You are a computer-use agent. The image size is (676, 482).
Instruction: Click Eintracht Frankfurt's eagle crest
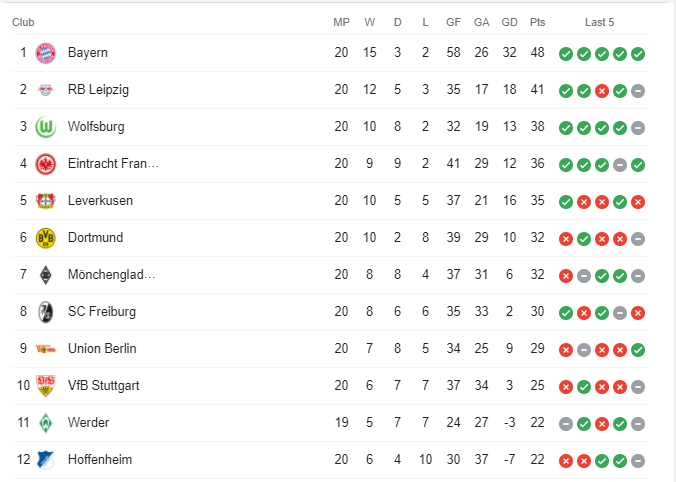(45, 164)
